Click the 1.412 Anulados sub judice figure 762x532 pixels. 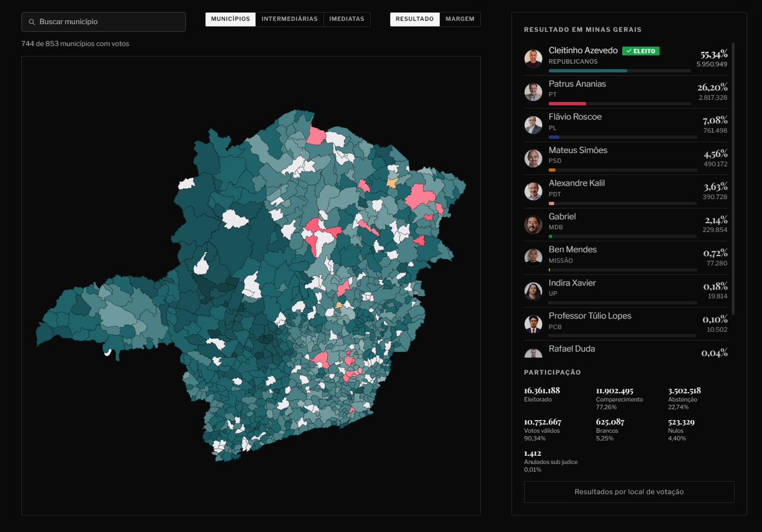(x=533, y=453)
